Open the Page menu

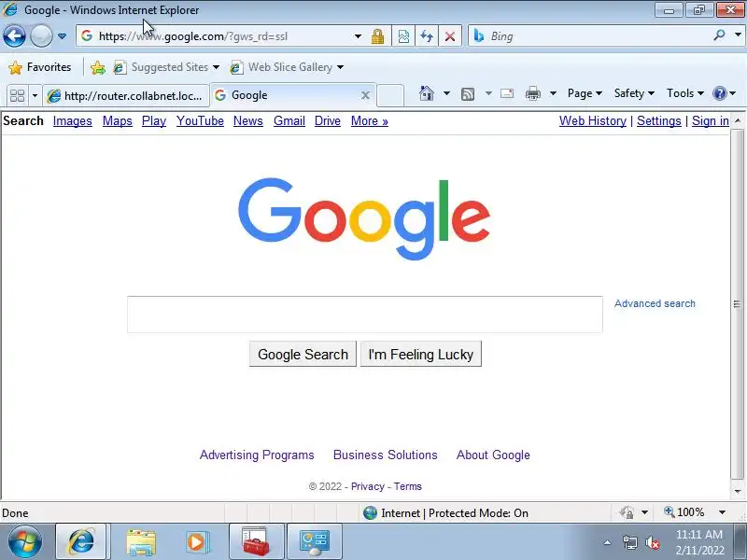[585, 93]
